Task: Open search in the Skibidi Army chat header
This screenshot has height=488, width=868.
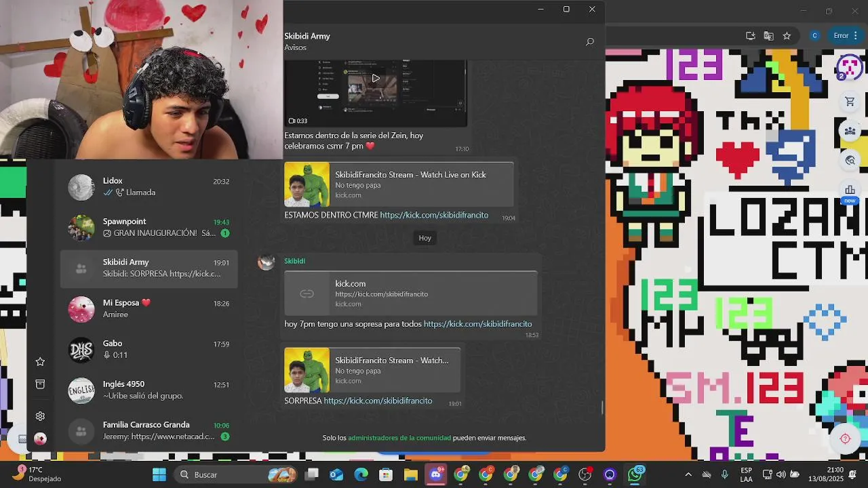Action: click(590, 42)
